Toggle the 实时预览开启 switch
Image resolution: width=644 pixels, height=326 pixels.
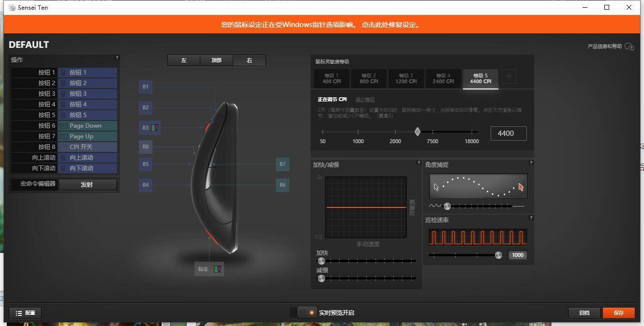tap(307, 312)
